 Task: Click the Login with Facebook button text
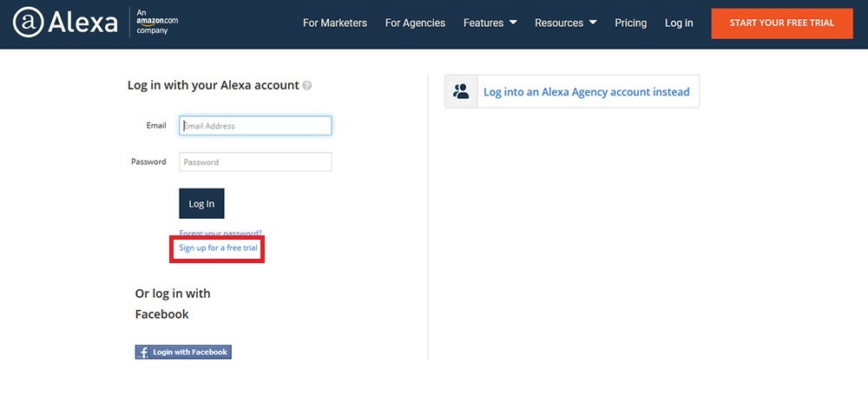point(190,352)
